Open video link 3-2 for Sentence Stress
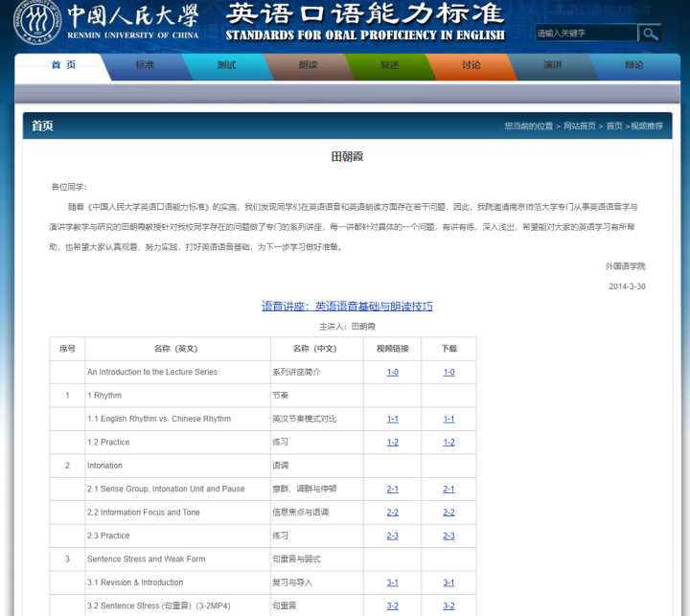690x616 pixels. 393,605
